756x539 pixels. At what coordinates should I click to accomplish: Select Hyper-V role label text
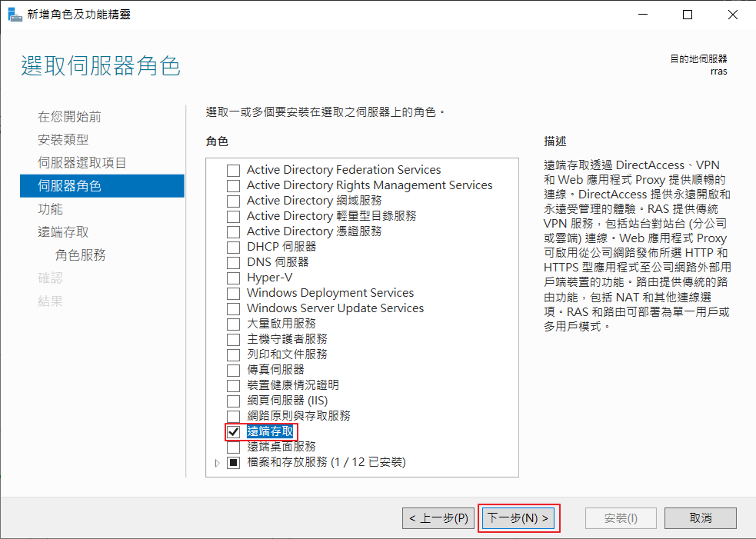[x=269, y=278]
